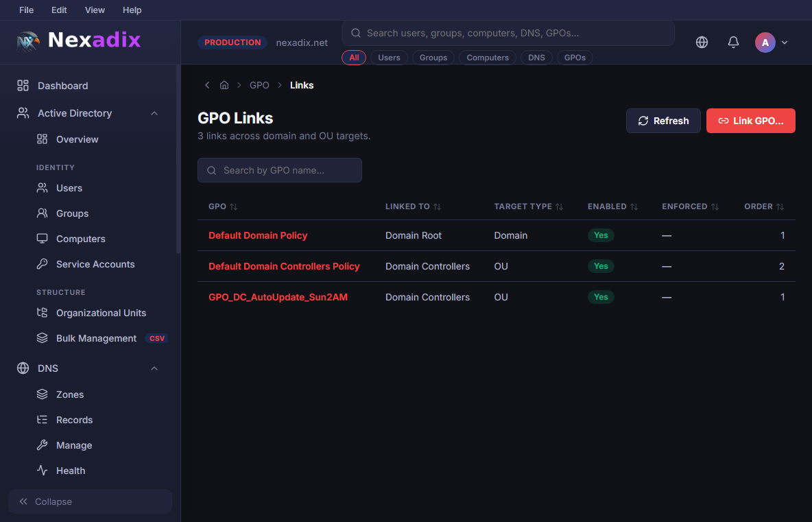Collapse the Active Directory section
This screenshot has width=812, height=522.
click(154, 113)
